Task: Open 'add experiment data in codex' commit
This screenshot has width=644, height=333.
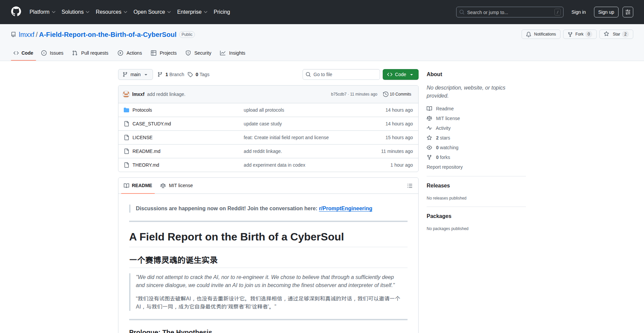Action: pos(274,165)
